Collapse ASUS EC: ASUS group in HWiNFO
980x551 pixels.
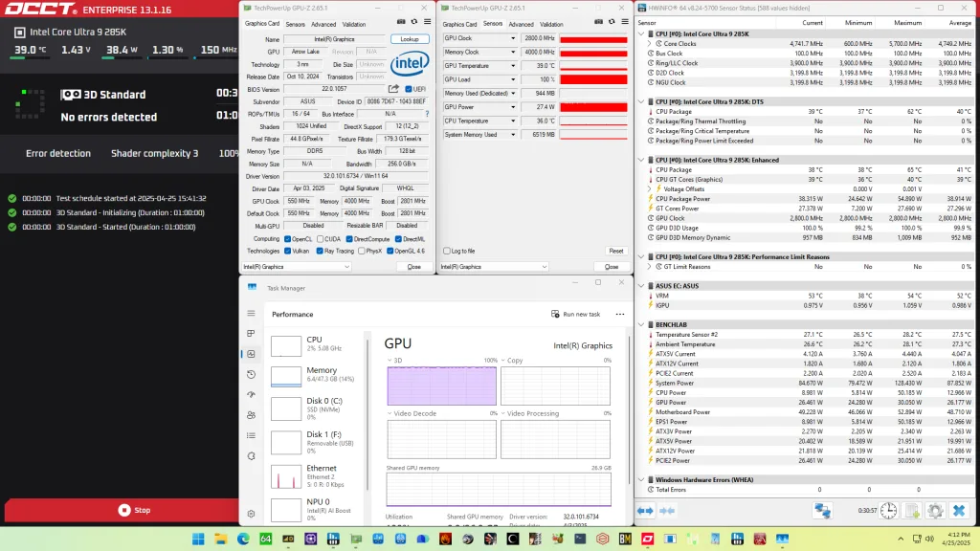click(641, 286)
